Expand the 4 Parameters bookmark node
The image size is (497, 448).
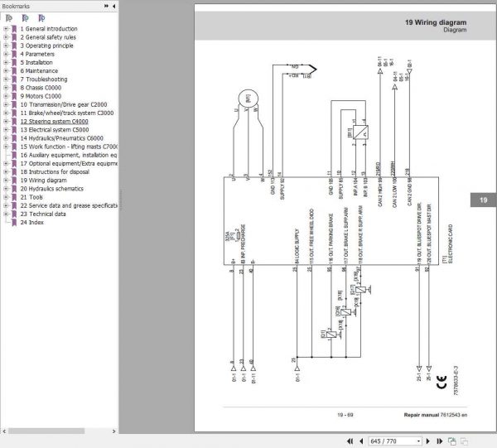pyautogui.click(x=6, y=54)
